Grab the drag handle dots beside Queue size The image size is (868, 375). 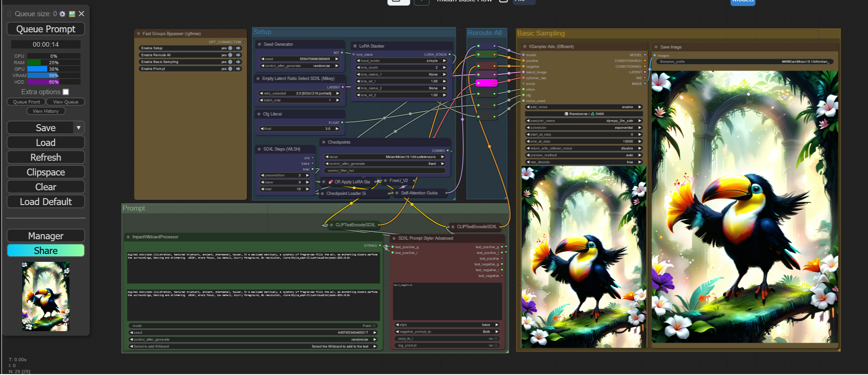(9, 14)
